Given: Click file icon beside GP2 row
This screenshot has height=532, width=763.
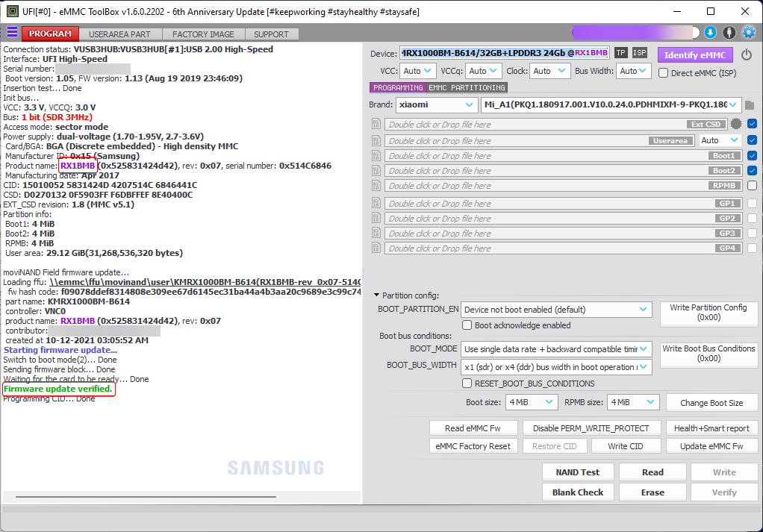Looking at the screenshot, I should click(376, 219).
